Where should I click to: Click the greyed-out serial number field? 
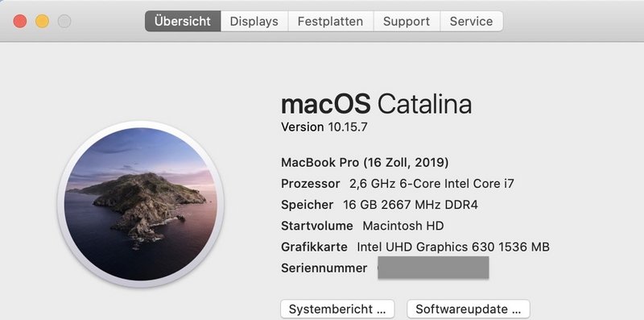(x=433, y=268)
